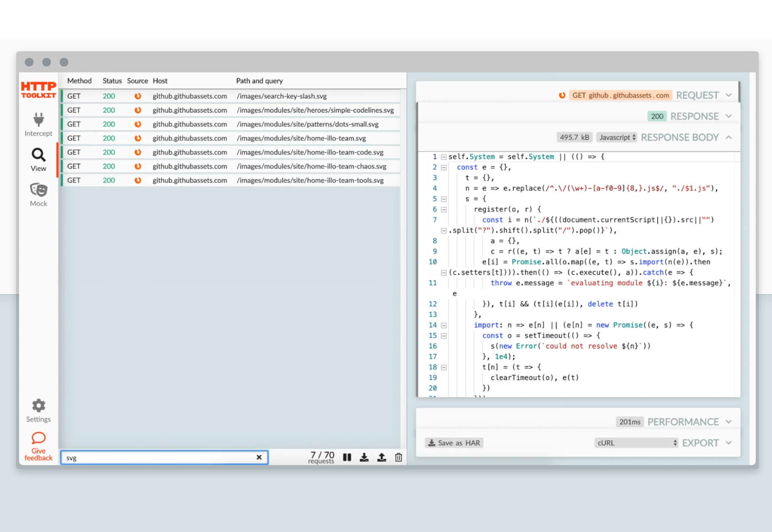
Task: Clear the svg filter text
Action: (259, 457)
